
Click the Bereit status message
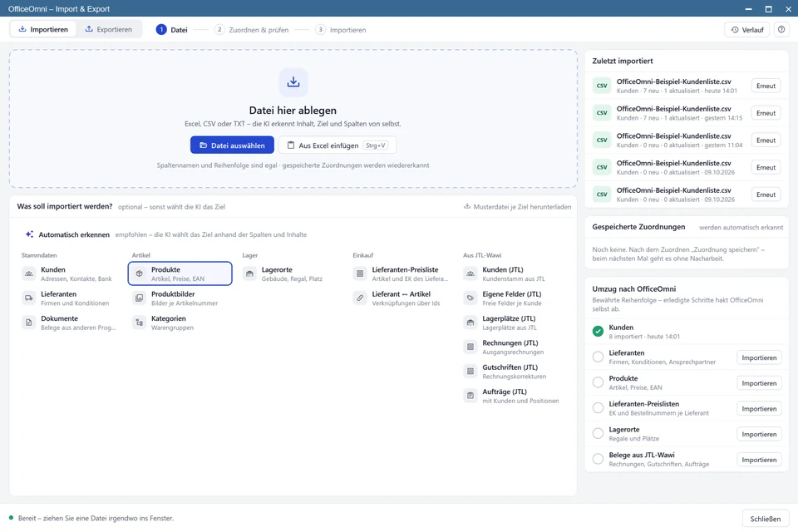(x=96, y=518)
